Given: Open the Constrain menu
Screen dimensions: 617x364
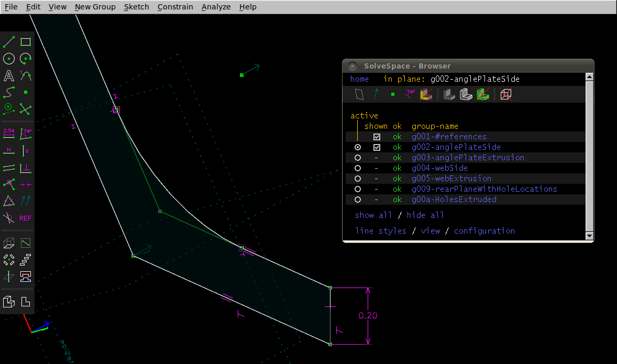Looking at the screenshot, I should tap(175, 7).
